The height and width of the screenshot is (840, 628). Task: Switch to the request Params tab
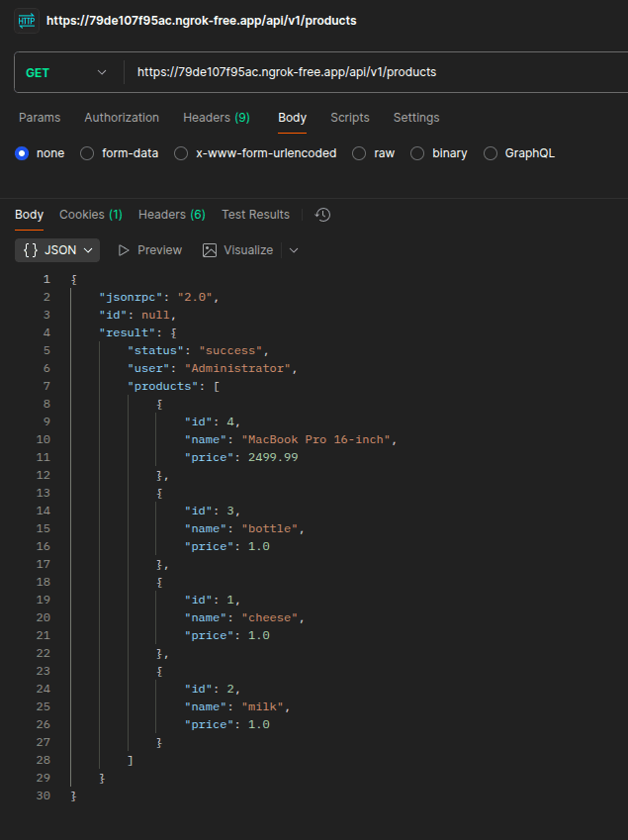pyautogui.click(x=40, y=118)
